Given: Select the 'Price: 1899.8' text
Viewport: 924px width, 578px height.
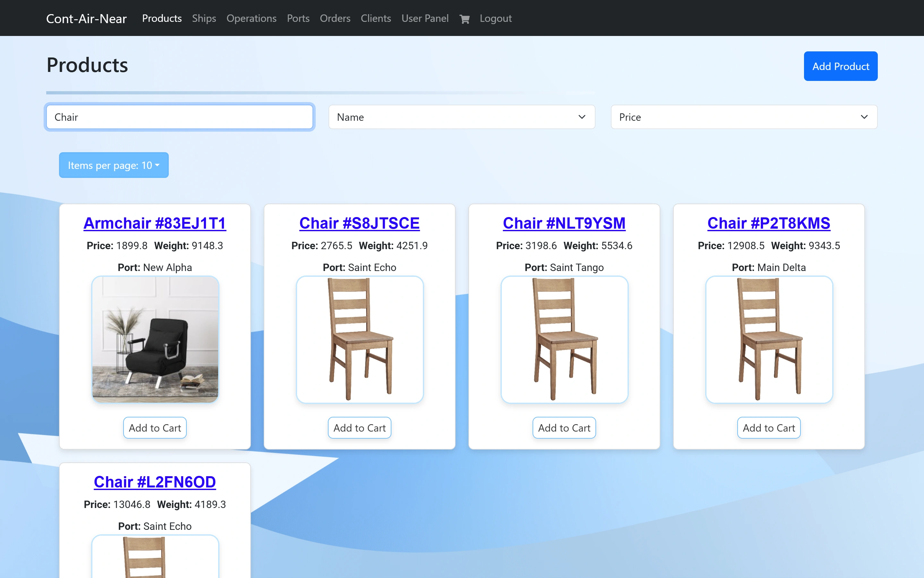Looking at the screenshot, I should (x=117, y=246).
